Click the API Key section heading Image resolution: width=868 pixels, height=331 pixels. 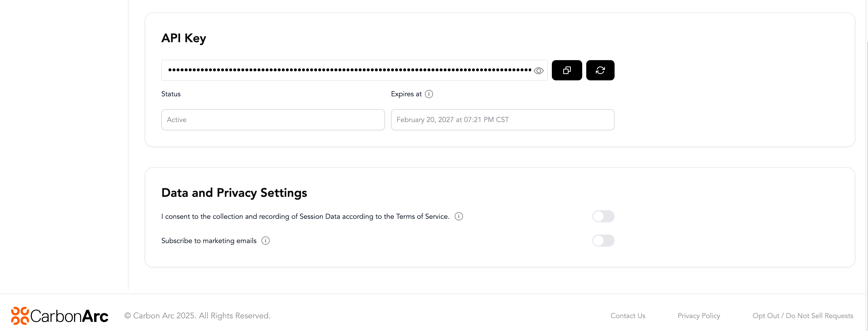184,38
